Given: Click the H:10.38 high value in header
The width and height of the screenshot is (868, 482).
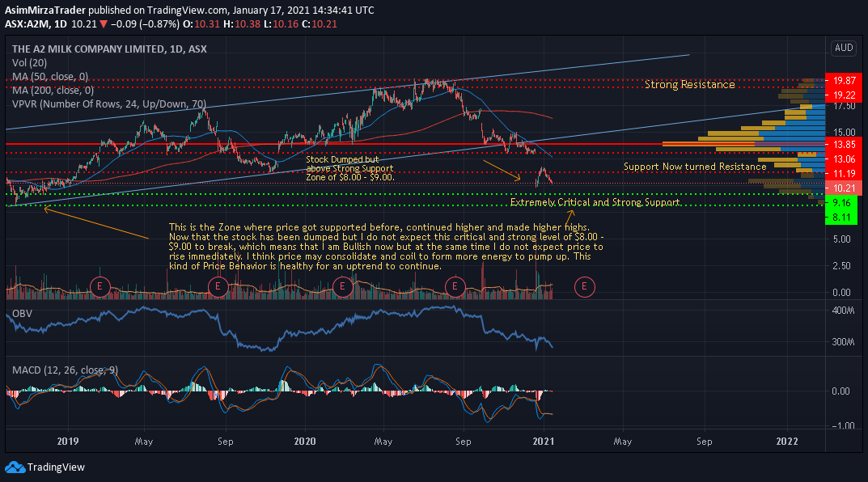Looking at the screenshot, I should coord(241,24).
